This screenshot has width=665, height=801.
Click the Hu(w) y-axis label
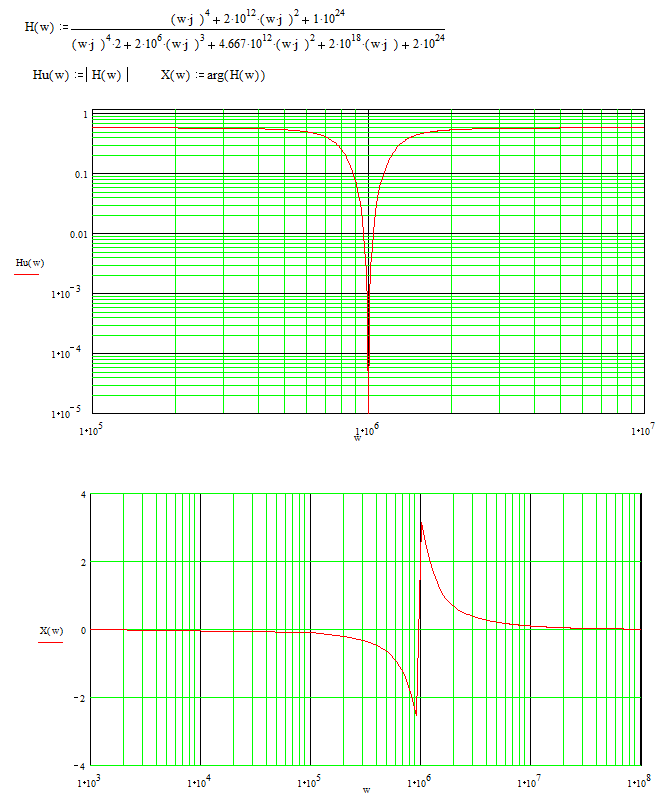point(29,263)
